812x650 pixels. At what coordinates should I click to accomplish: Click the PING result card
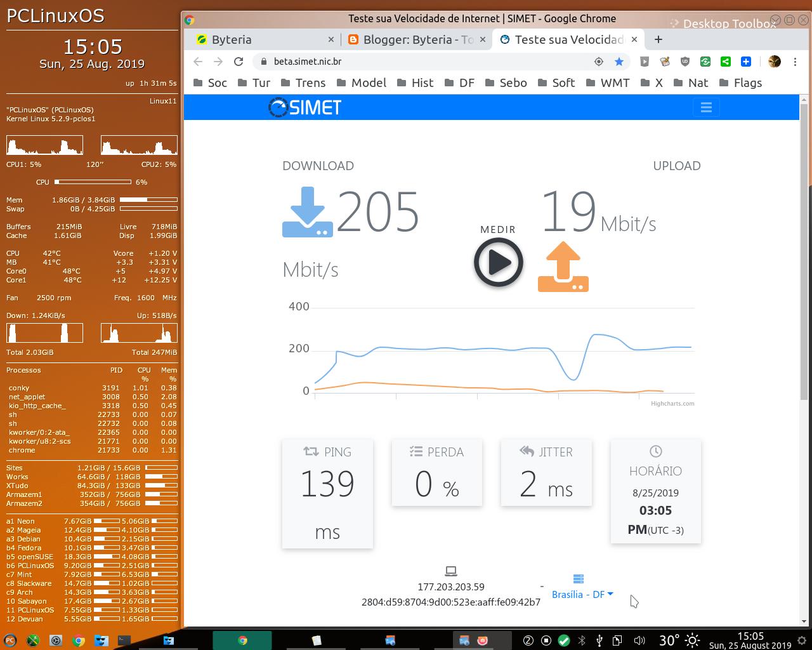(x=327, y=493)
